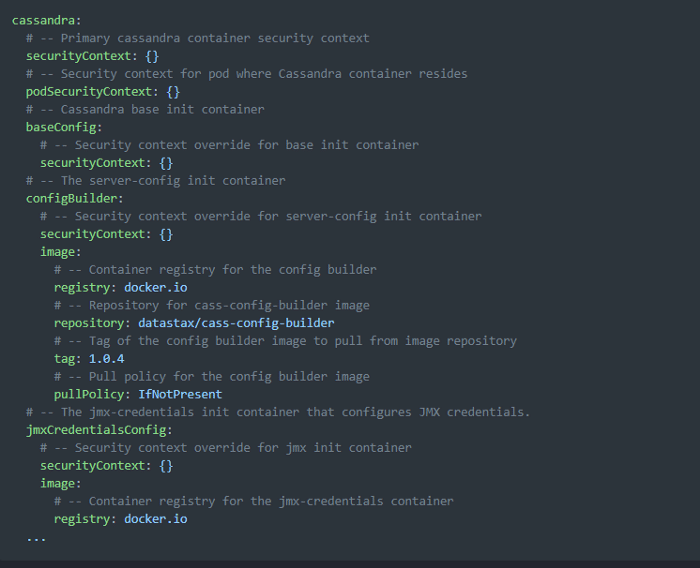Click the Primary cassandra container comment

pyautogui.click(x=198, y=38)
